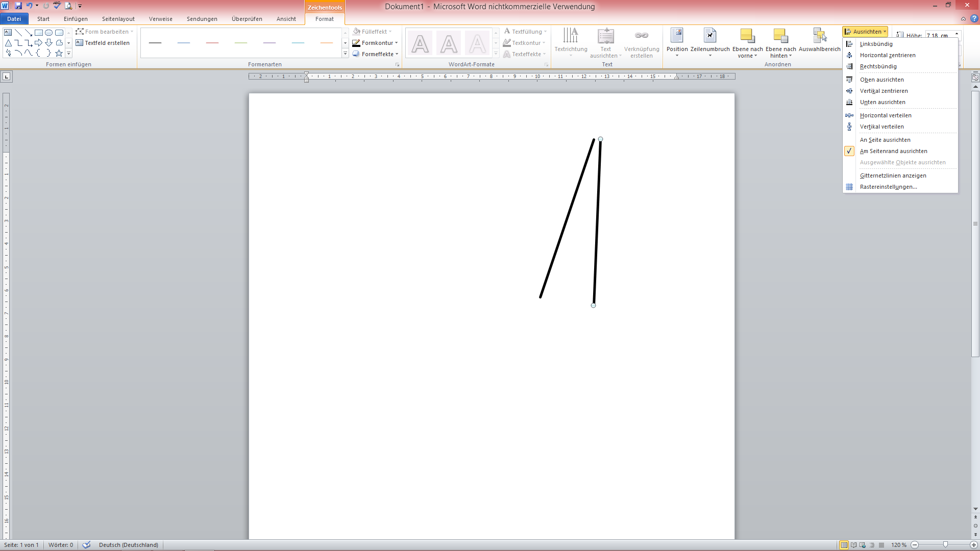Choose the ellipse shape

(x=49, y=32)
